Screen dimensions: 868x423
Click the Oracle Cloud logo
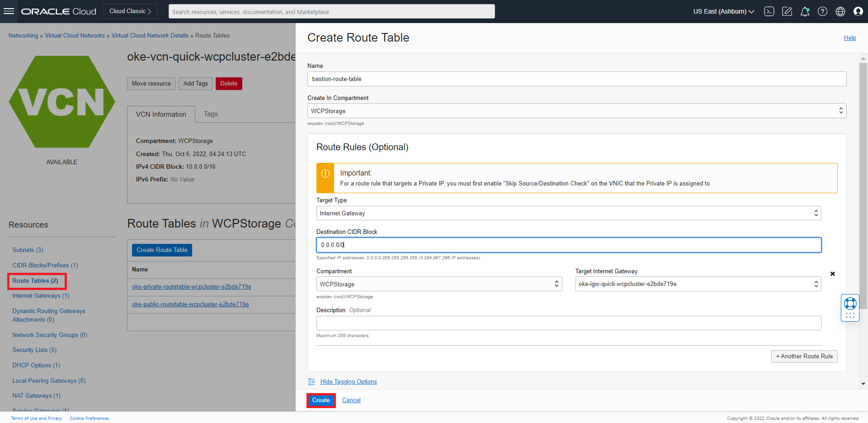pyautogui.click(x=59, y=11)
